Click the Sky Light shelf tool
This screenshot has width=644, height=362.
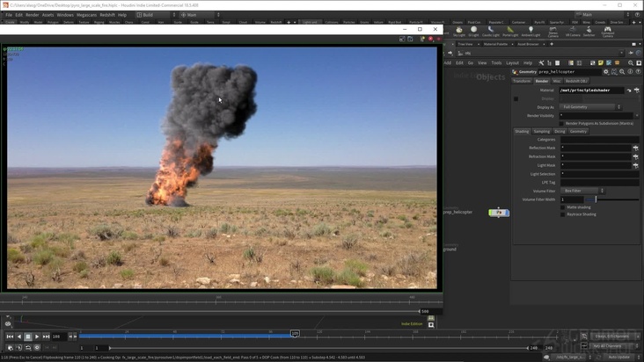pos(458,32)
